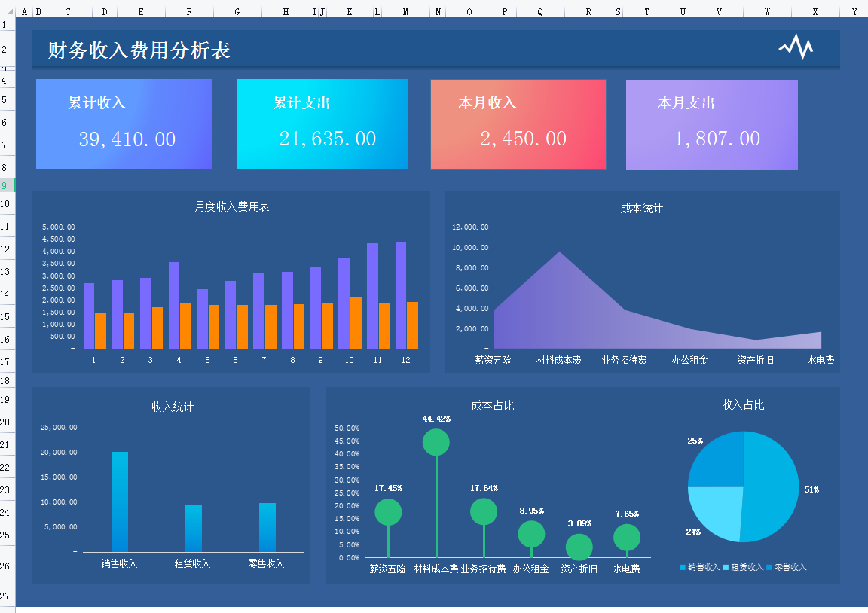This screenshot has width=868, height=613.
Task: Select column N header at the top
Action: pos(438,12)
